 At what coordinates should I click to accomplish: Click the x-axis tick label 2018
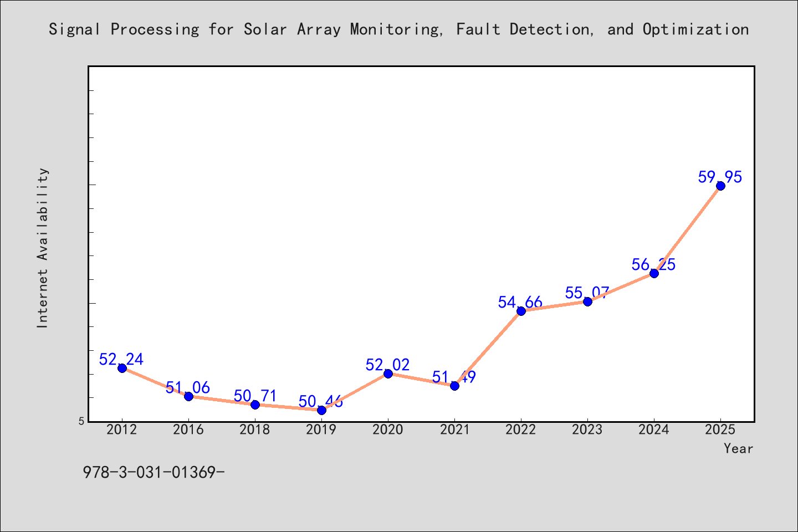[x=255, y=429]
